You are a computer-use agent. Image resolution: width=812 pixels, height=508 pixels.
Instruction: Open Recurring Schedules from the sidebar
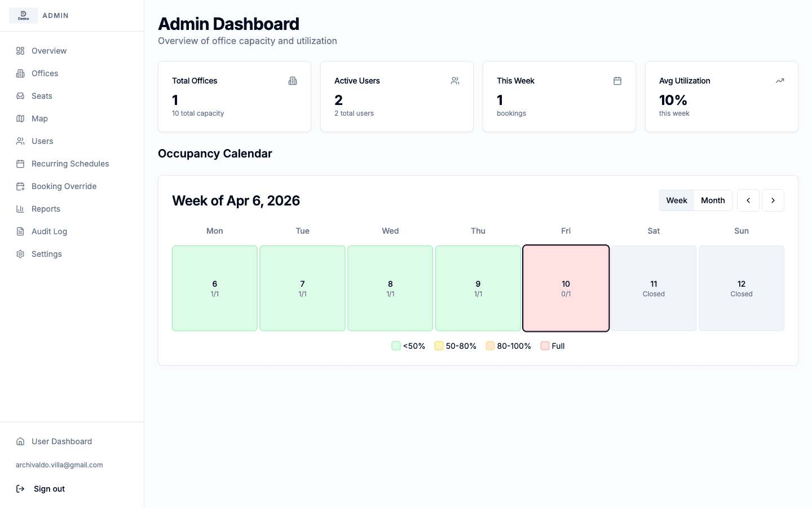tap(70, 164)
